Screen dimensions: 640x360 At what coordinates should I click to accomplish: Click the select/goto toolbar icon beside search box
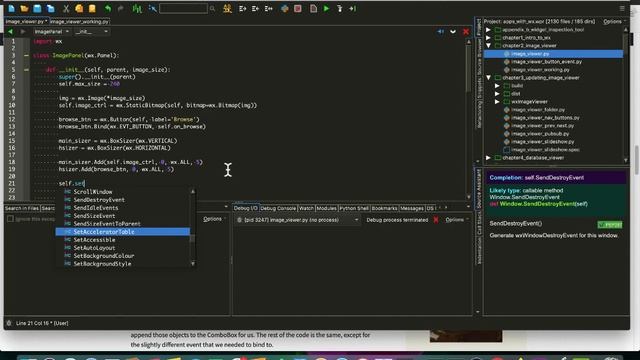[x=153, y=8]
